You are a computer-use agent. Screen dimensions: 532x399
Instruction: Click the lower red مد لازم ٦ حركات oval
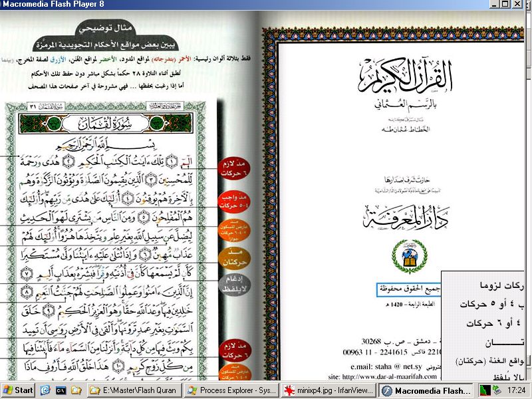point(235,350)
